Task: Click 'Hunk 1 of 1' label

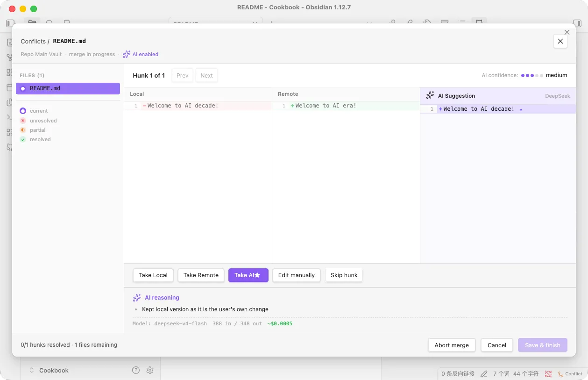Action: tap(149, 76)
